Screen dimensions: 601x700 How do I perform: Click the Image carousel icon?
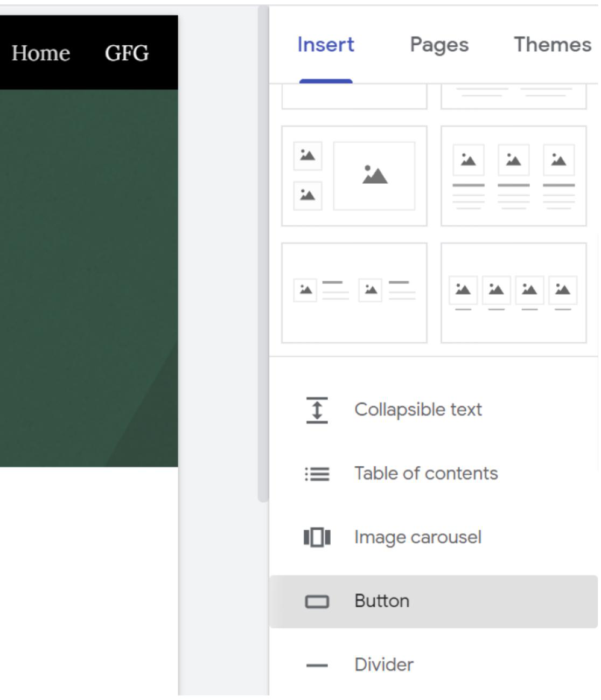click(x=317, y=537)
